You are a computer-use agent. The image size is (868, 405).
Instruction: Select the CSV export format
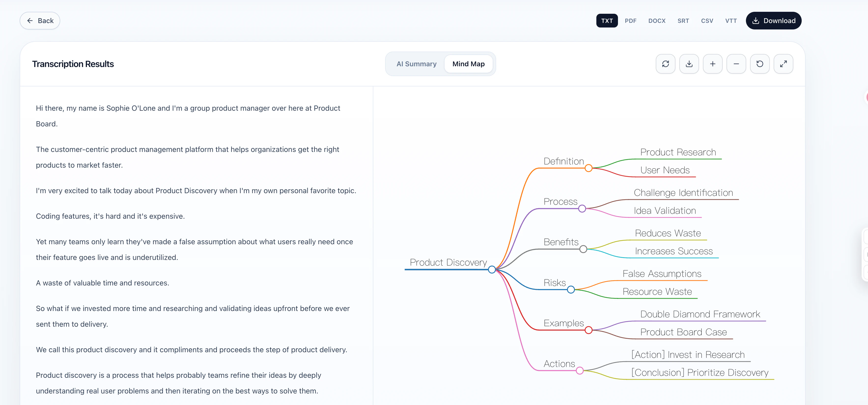tap(707, 21)
